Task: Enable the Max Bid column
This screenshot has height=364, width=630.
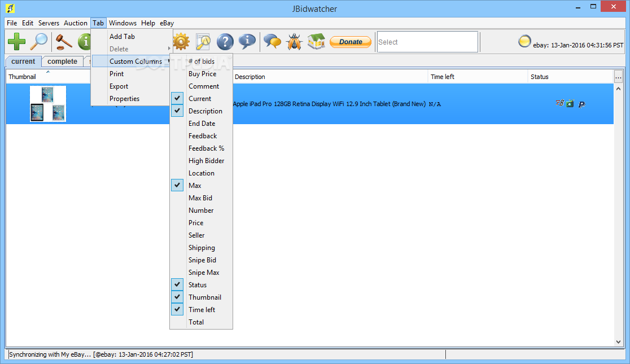Action: [201, 198]
